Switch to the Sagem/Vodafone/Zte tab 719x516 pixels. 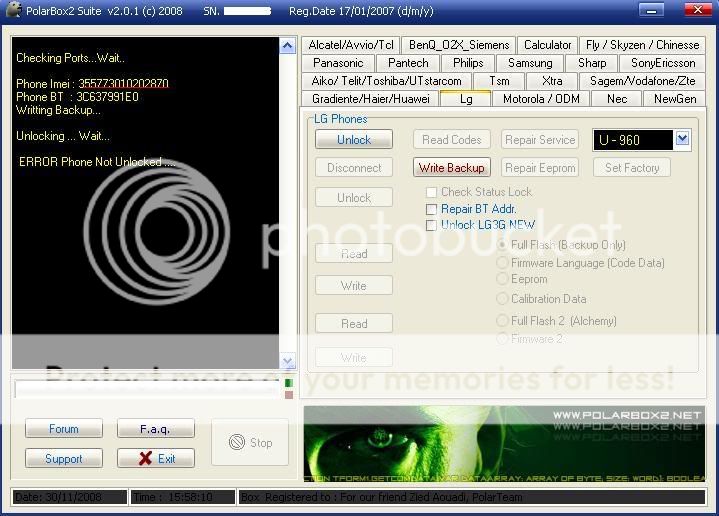(642, 81)
